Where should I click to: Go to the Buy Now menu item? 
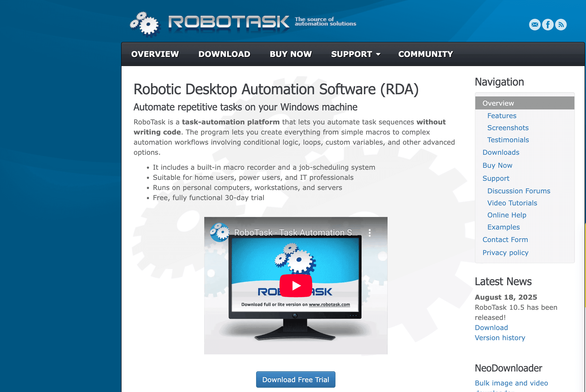[x=291, y=54]
